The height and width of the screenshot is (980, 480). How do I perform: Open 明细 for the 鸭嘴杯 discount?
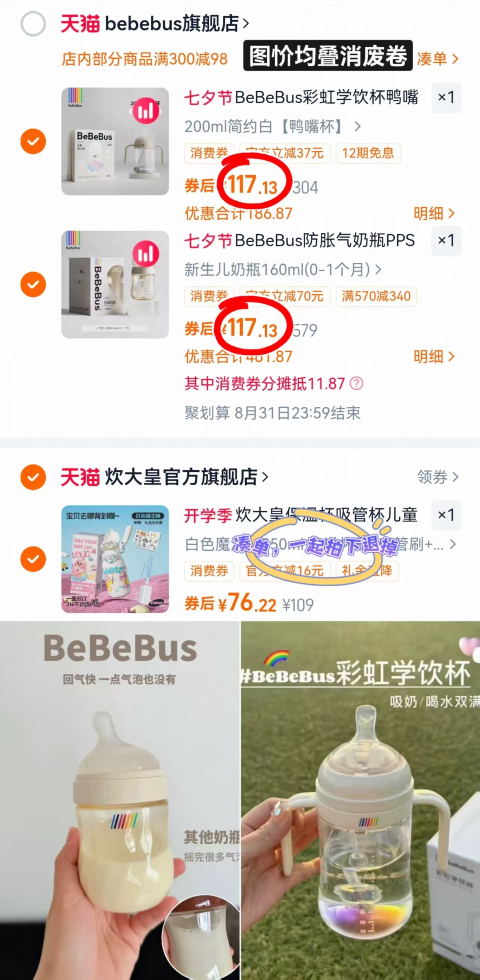434,214
